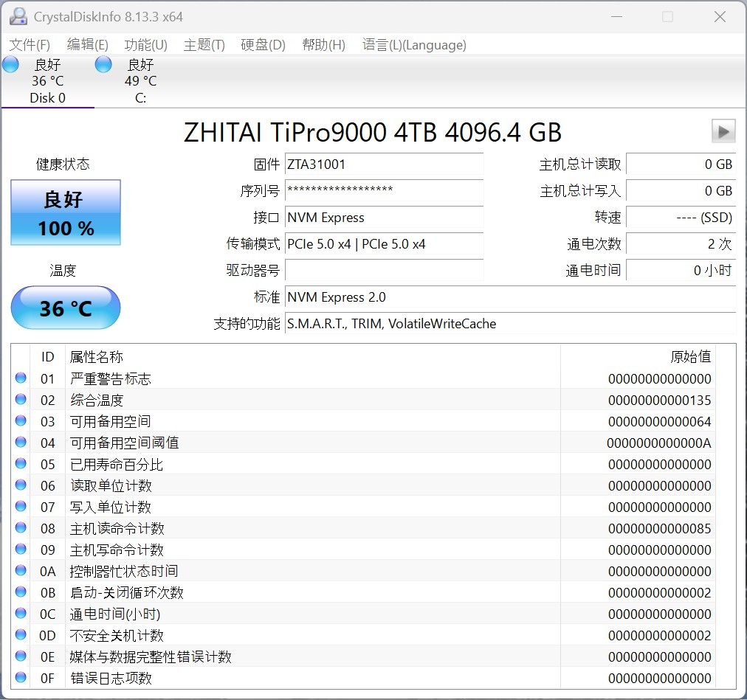Click status orb of attribute 0A 控制器忙状态时间

(x=21, y=570)
